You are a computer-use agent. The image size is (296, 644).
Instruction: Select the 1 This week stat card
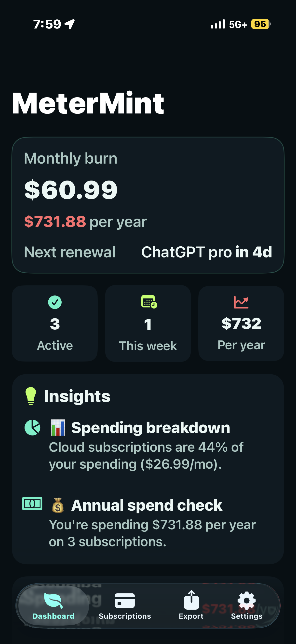148,324
